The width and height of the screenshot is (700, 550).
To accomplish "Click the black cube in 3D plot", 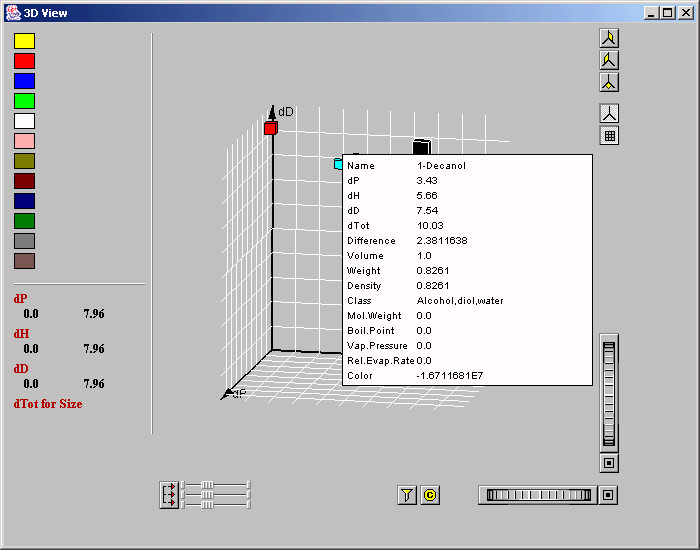I will (x=422, y=147).
